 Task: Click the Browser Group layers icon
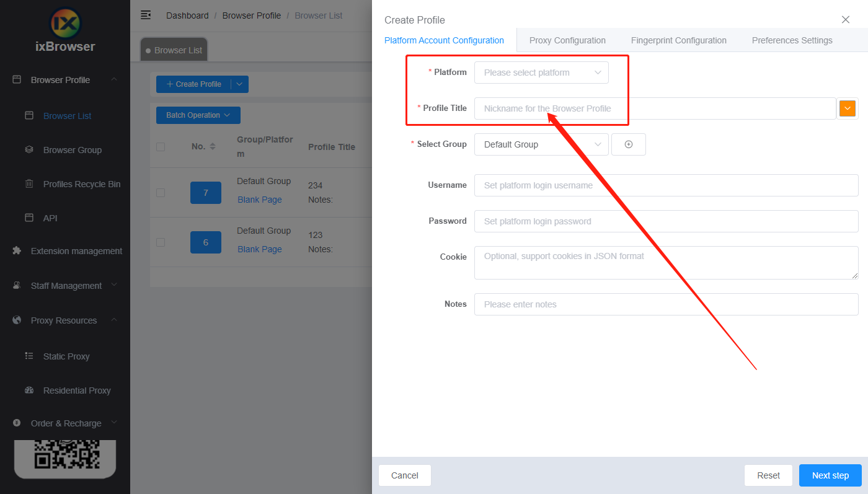[29, 150]
